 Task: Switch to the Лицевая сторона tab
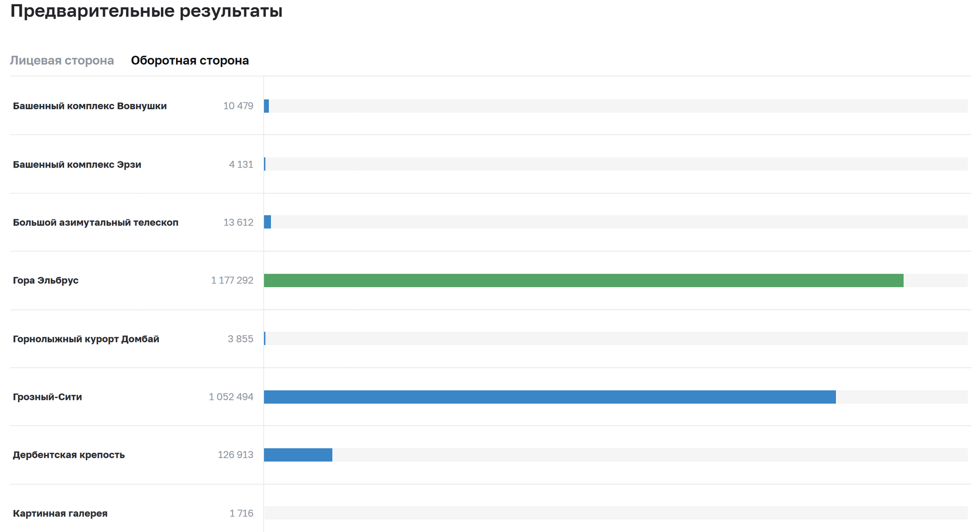click(62, 61)
